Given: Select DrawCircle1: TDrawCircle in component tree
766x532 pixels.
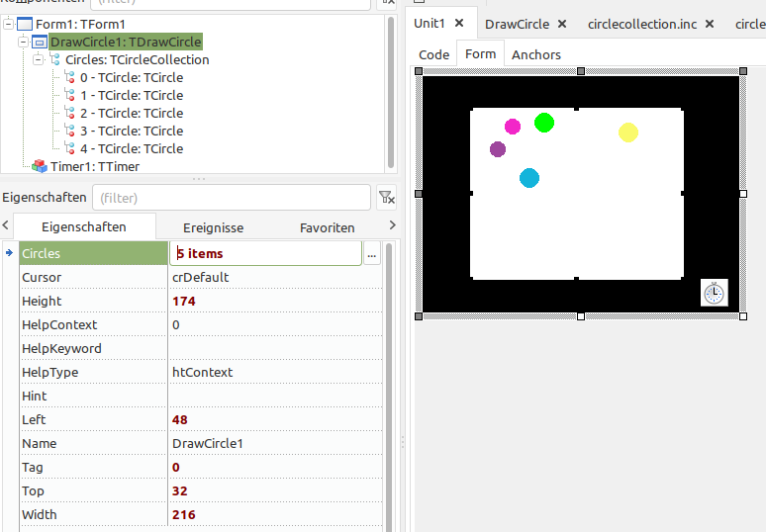Looking at the screenshot, I should [x=126, y=42].
